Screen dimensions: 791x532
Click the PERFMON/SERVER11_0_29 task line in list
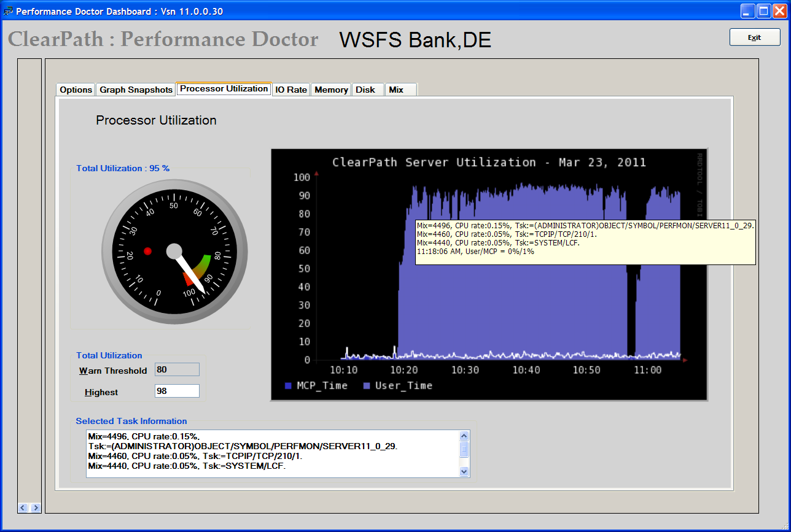[243, 446]
